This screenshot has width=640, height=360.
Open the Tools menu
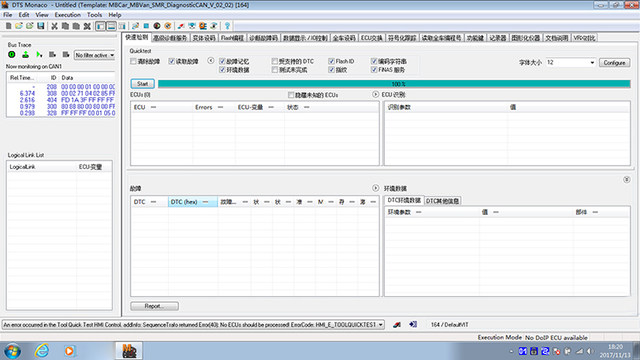pyautogui.click(x=94, y=15)
